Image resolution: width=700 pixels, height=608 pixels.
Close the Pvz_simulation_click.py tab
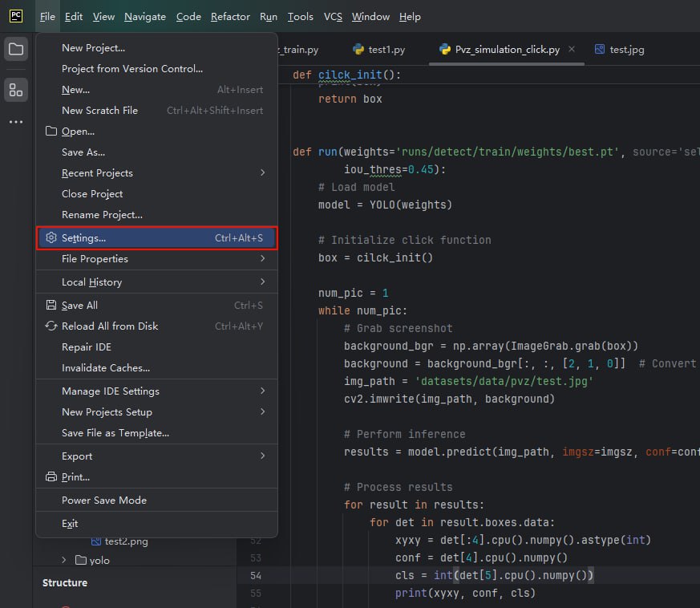point(572,49)
